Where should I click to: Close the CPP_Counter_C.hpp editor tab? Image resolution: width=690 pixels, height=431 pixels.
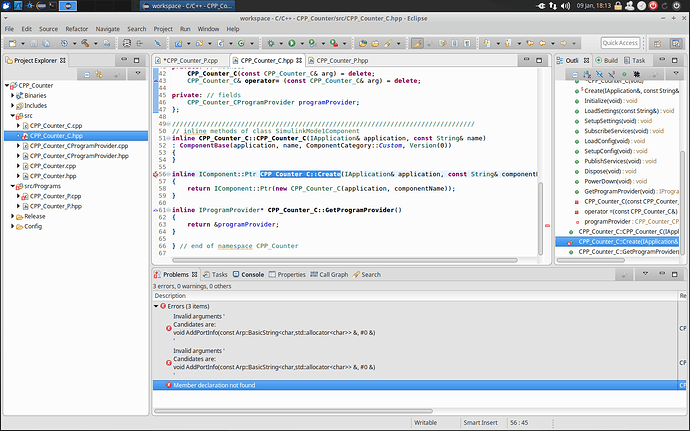299,60
